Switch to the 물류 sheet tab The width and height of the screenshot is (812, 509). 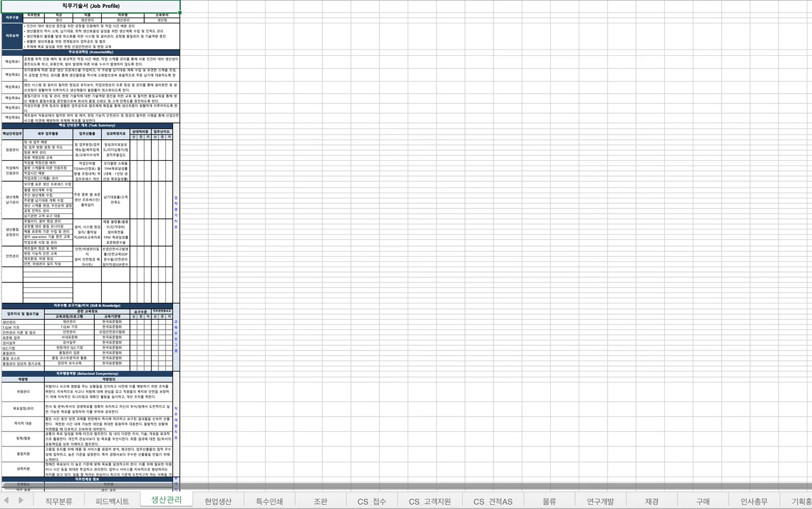click(549, 501)
